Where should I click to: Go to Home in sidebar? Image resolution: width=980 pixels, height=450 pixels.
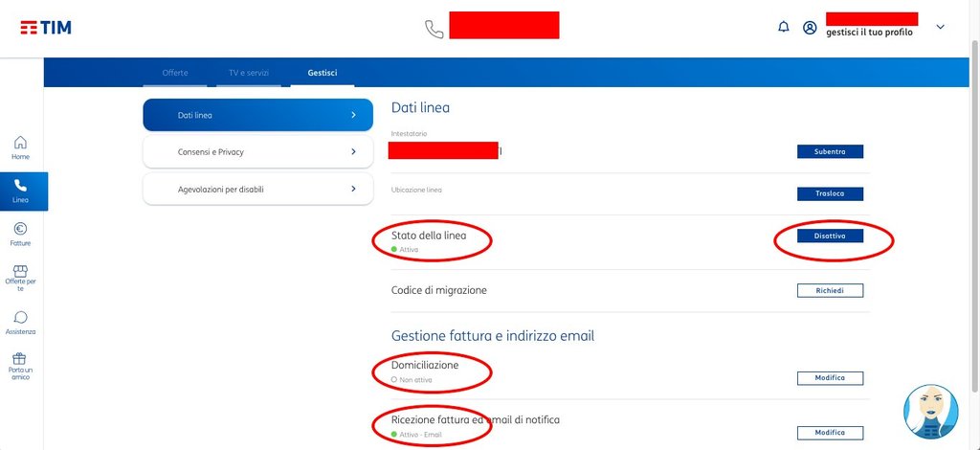point(21,147)
